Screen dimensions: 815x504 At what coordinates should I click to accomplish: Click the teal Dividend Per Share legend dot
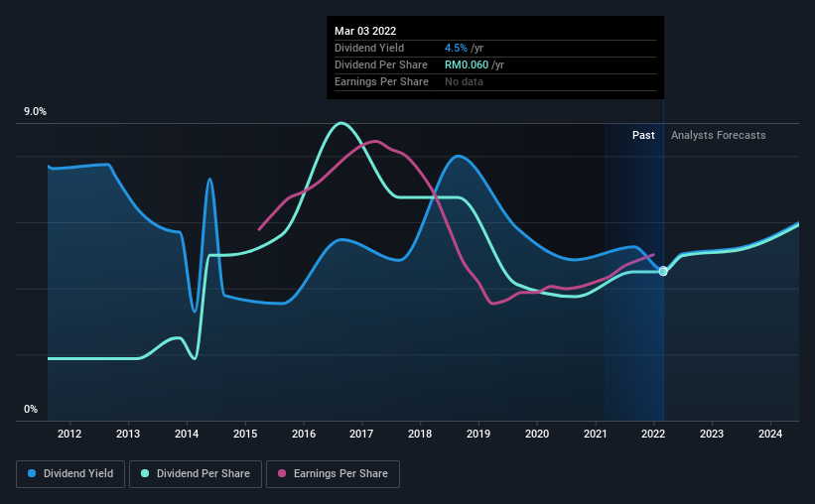click(x=145, y=473)
